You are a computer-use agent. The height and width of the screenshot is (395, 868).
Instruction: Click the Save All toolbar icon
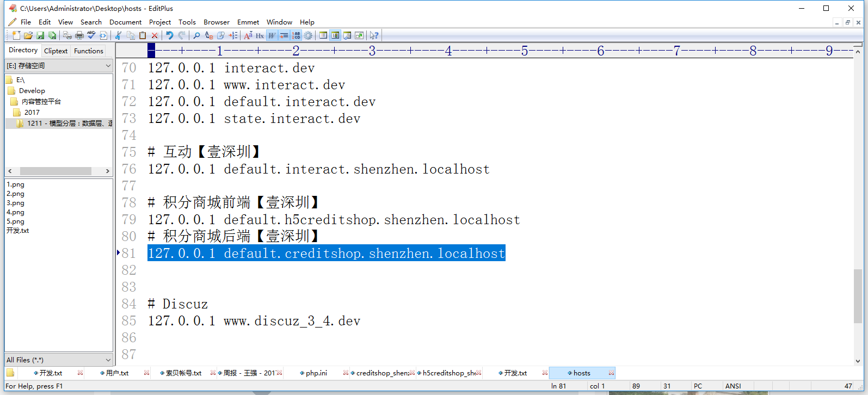click(52, 35)
